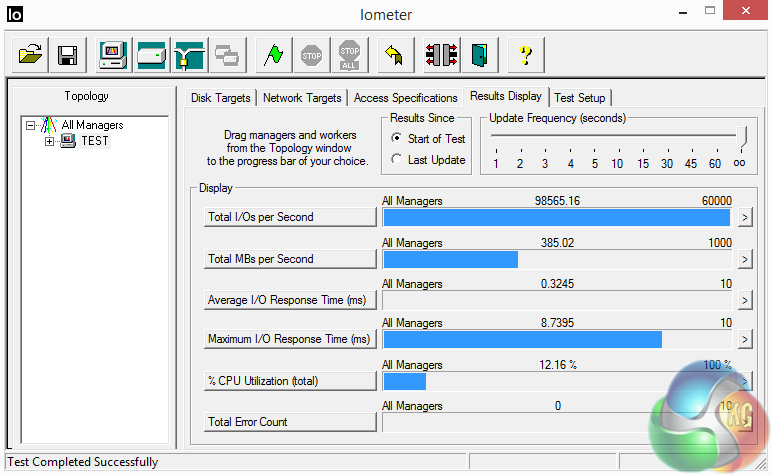The height and width of the screenshot is (475, 772).
Task: Click Total I/Os per Second button
Action: (290, 217)
